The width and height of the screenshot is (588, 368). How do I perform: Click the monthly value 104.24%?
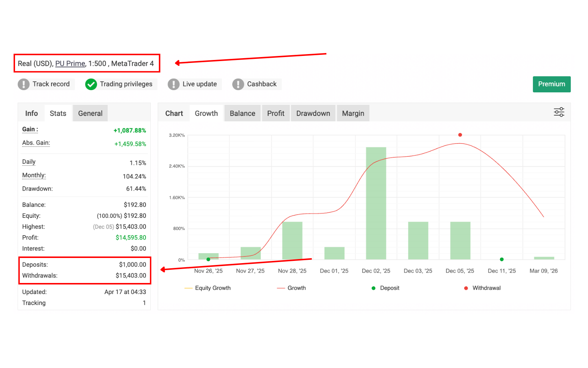pyautogui.click(x=134, y=177)
